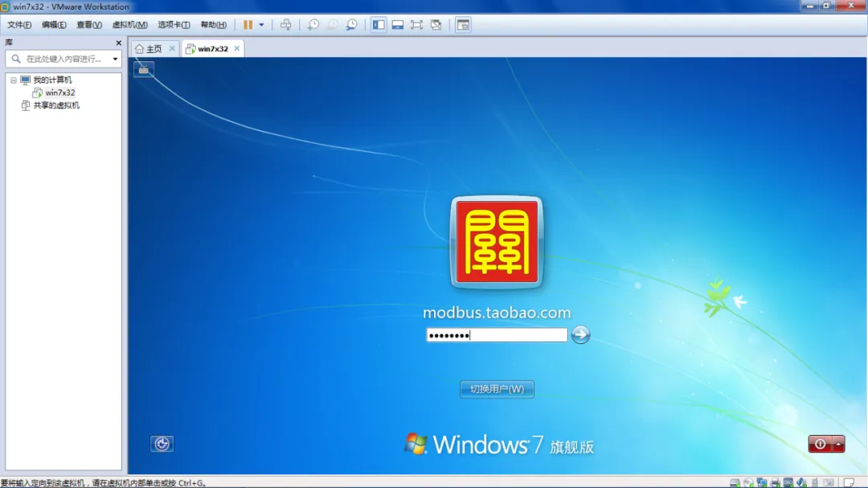This screenshot has height=488, width=868.
Task: Click the hard disk status icon
Action: [735, 483]
